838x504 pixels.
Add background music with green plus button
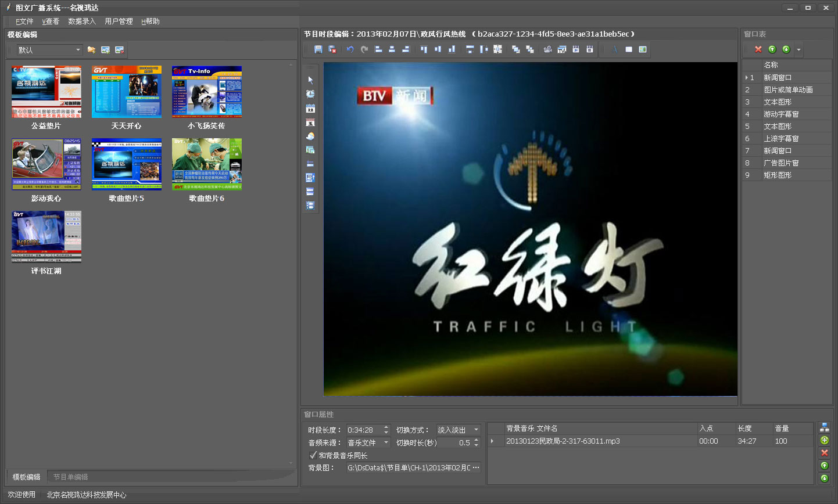click(824, 440)
